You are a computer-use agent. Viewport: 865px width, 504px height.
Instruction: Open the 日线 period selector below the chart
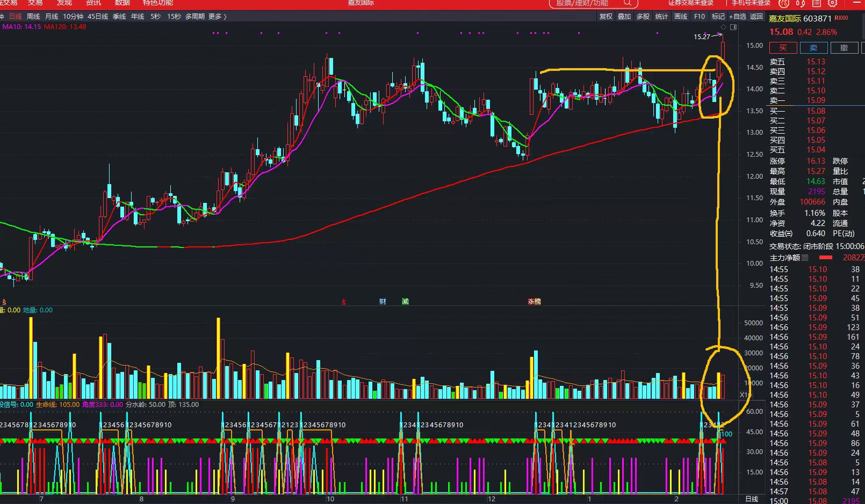[752, 499]
